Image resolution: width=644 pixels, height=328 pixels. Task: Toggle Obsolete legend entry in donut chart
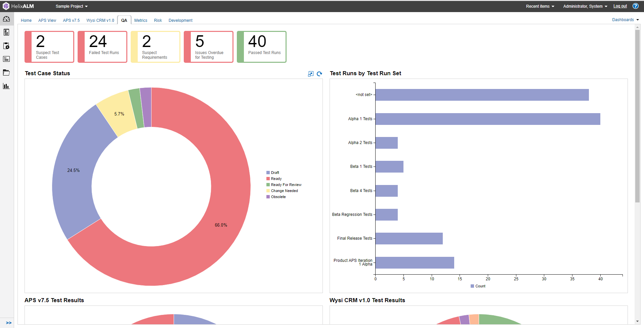[278, 197]
